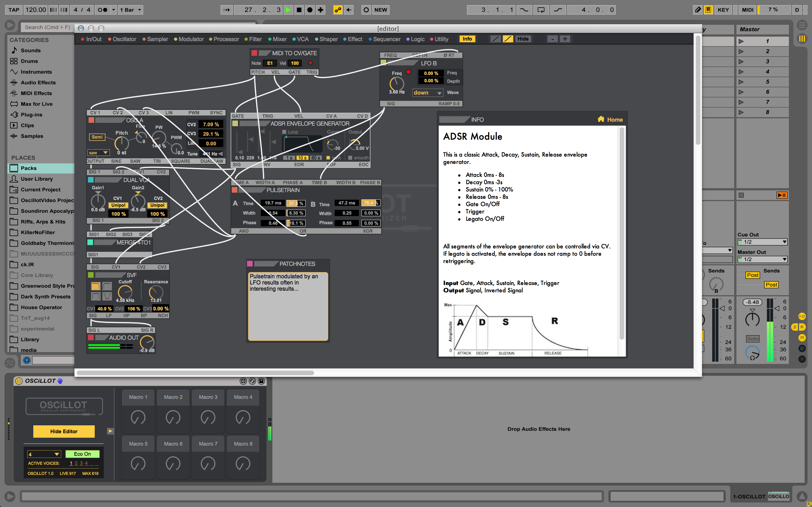Click the Save preset disk icon on OSCiLLOT
Viewport: 812px width, 507px height.
261,381
